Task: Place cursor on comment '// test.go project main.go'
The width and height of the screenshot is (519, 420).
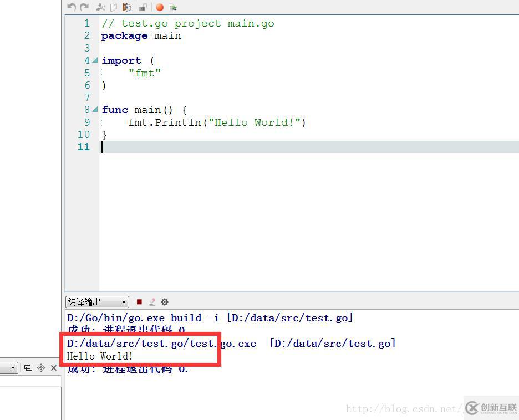Action: click(x=188, y=24)
